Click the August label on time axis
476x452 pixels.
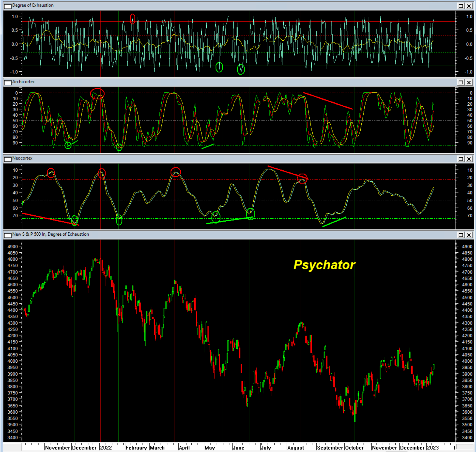[x=295, y=448]
